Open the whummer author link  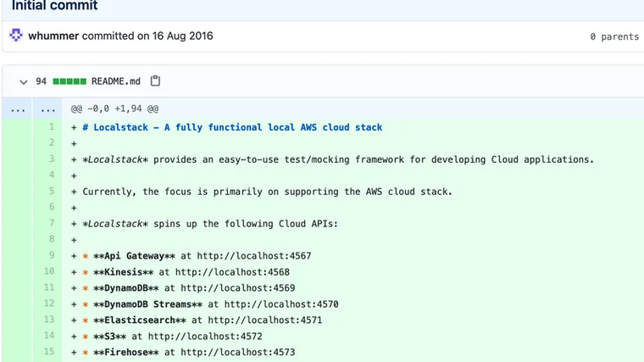click(x=53, y=36)
